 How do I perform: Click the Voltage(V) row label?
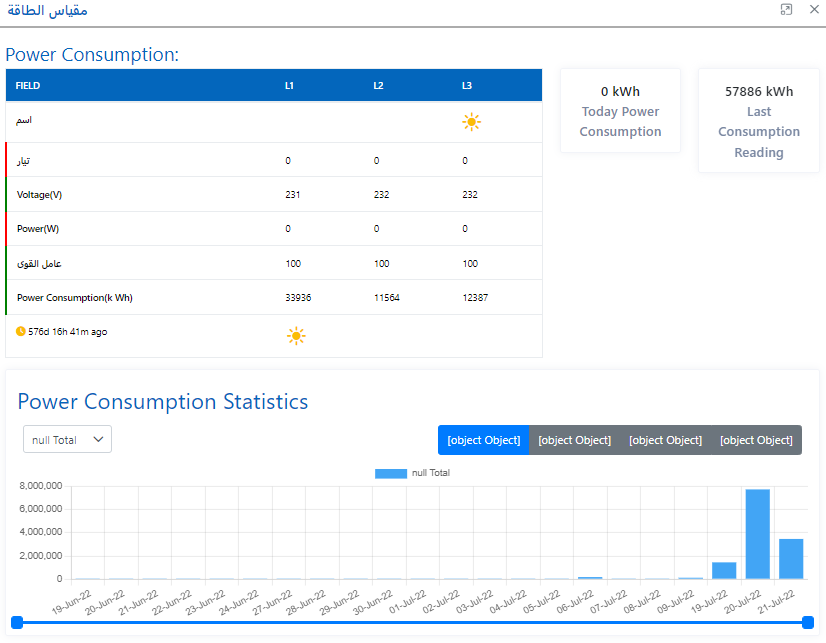[x=39, y=195]
